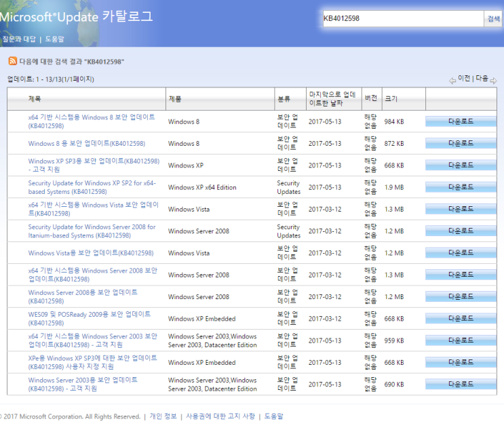Sort by 마지막으로 업데이트한 날짜 column header
This screenshot has height=430, width=504.
click(332, 98)
